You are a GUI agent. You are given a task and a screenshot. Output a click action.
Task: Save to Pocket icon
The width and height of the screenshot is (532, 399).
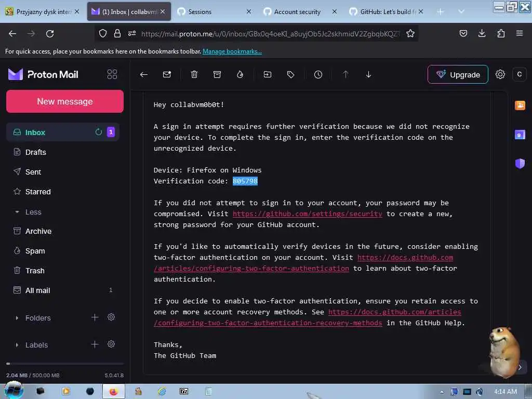pos(463,33)
